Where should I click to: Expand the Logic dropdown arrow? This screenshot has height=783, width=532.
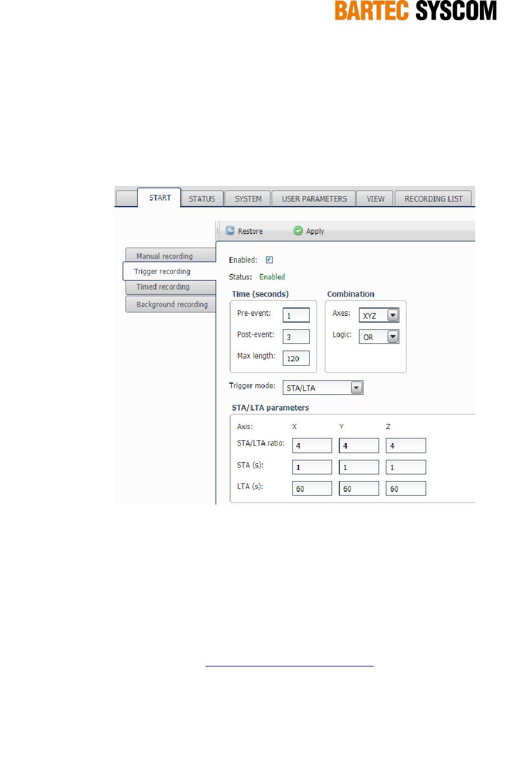(393, 337)
